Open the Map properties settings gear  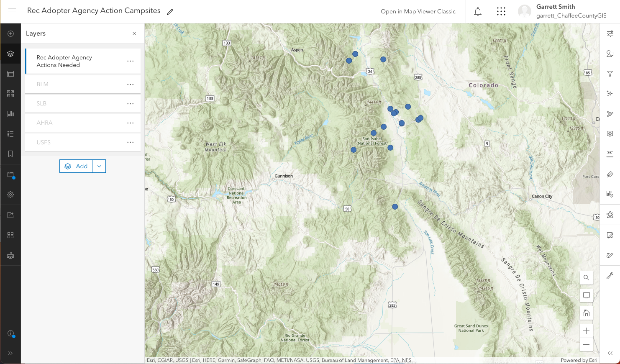point(10,195)
